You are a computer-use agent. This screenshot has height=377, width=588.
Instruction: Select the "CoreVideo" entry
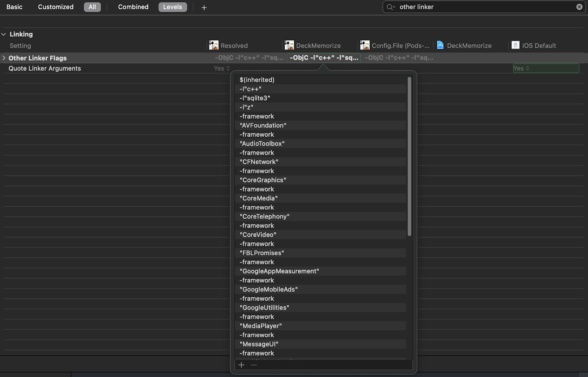[x=320, y=235]
